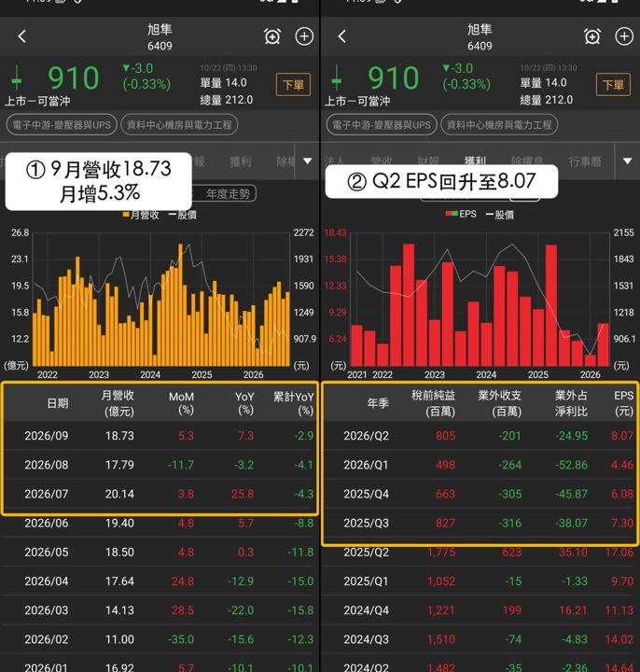Tap the 下單 order button in the EPS screen
The width and height of the screenshot is (640, 672).
pyautogui.click(x=614, y=84)
